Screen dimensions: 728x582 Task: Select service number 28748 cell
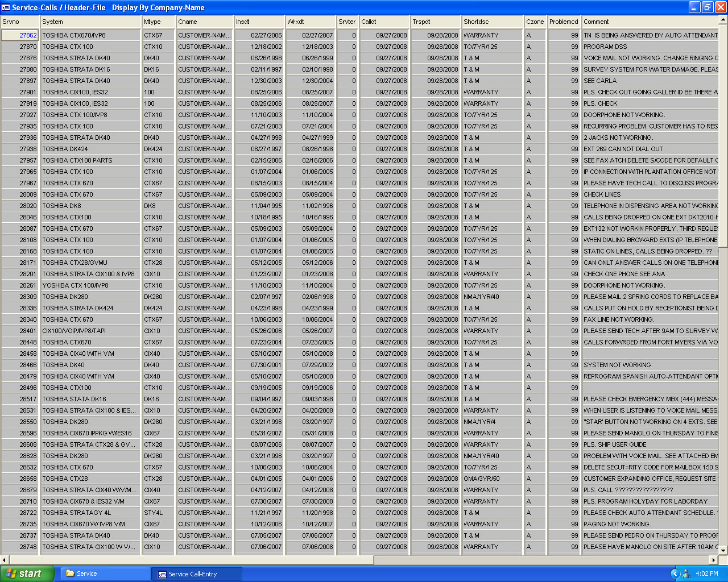point(20,547)
